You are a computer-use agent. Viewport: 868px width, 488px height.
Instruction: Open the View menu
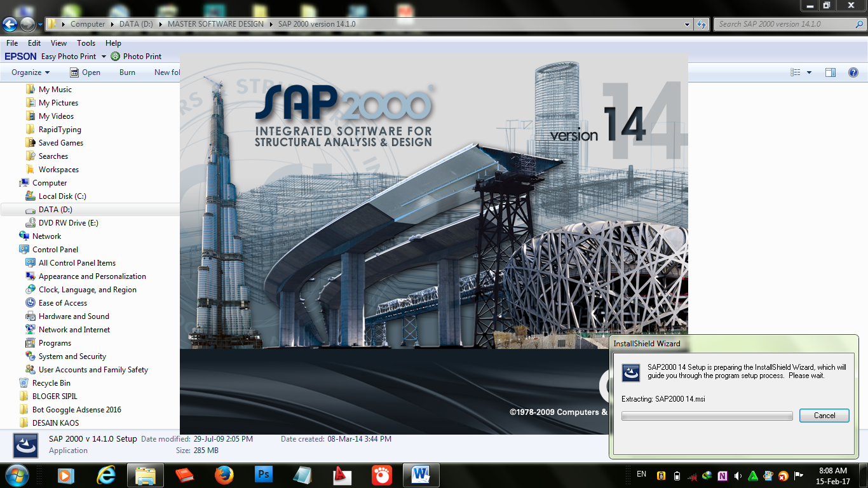point(58,43)
